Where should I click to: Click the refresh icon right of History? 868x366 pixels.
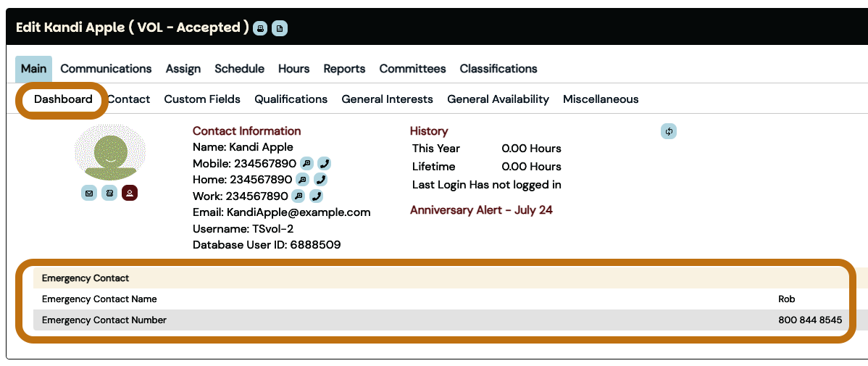[x=669, y=131]
